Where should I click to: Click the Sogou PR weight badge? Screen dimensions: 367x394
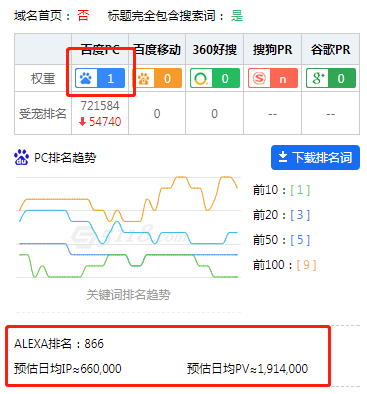273,78
